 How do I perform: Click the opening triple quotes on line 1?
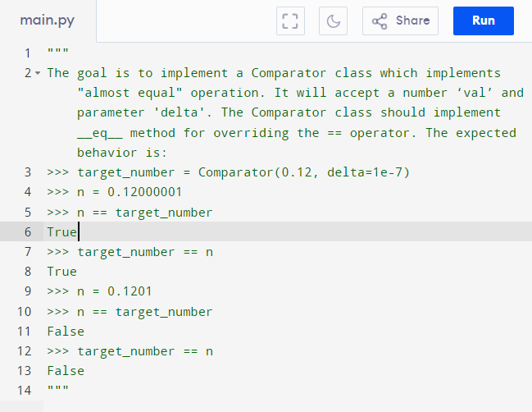[x=58, y=51]
